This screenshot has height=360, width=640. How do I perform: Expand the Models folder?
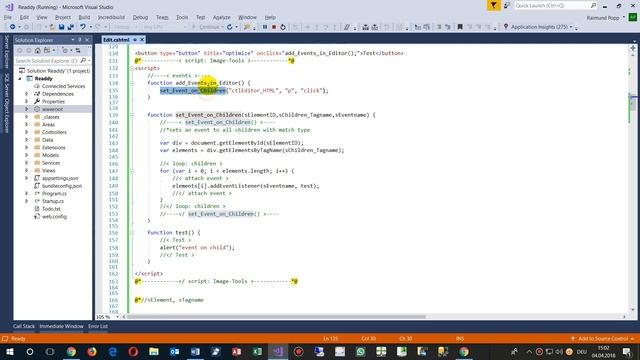pyautogui.click(x=27, y=155)
